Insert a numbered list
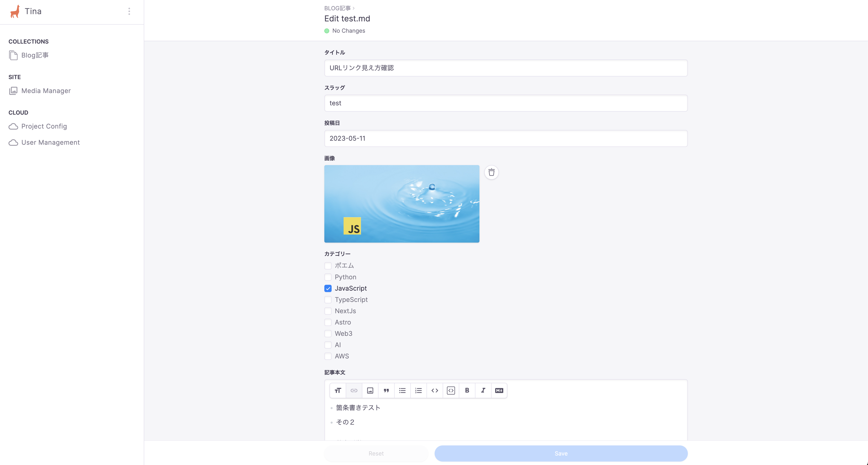868x465 pixels. [418, 391]
